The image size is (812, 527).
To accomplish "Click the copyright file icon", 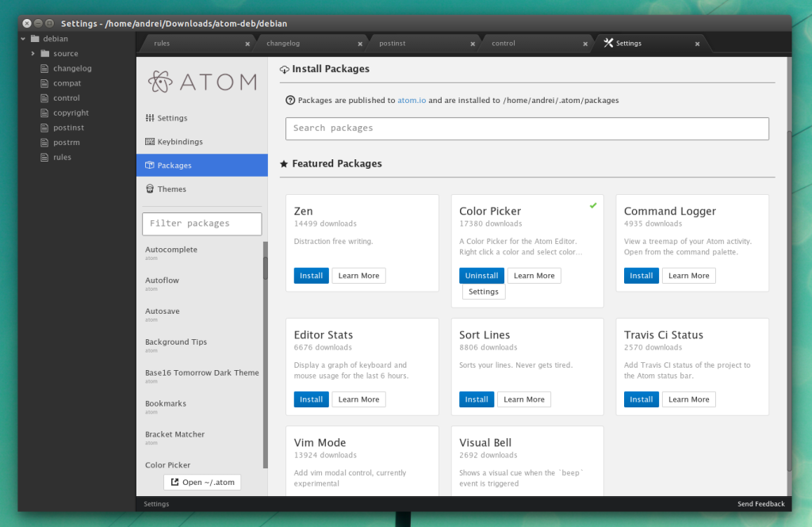I will 44,113.
